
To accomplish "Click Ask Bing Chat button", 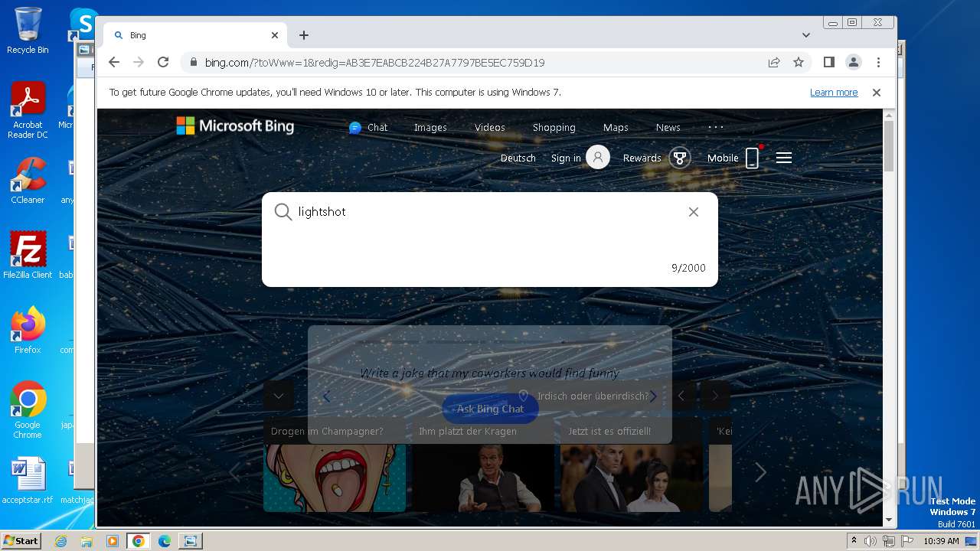I will click(490, 409).
